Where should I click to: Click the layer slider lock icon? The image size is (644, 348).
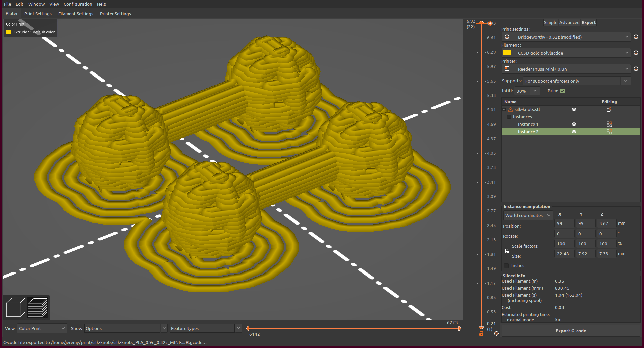coord(481,333)
